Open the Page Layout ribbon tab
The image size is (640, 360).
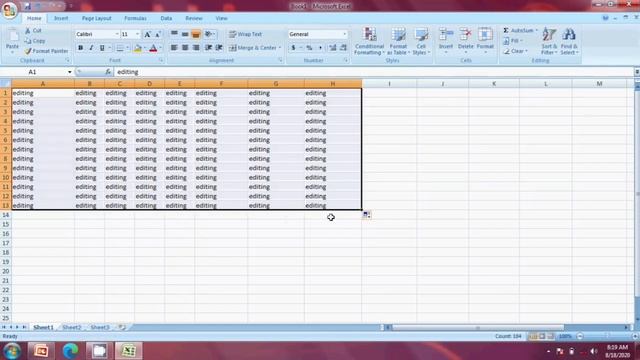tap(96, 18)
